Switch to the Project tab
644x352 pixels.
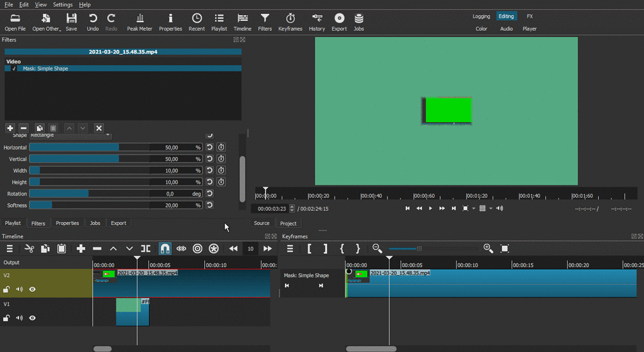[288, 224]
